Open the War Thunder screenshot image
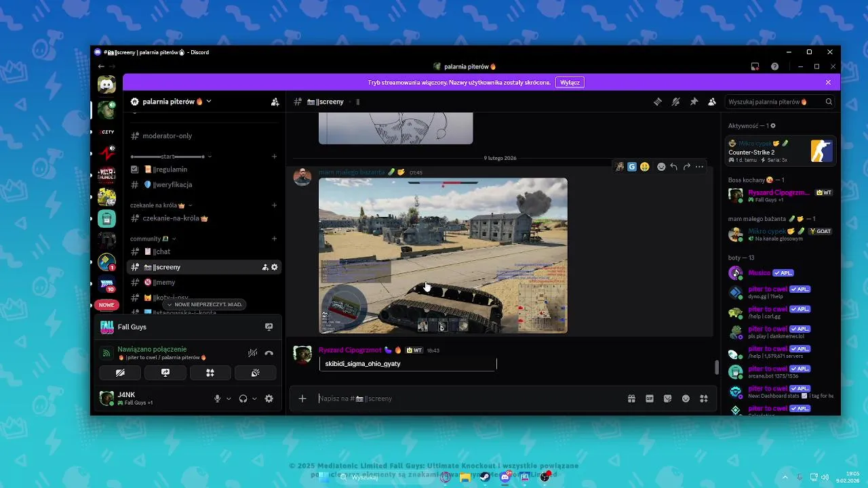This screenshot has width=868, height=488. [x=443, y=256]
